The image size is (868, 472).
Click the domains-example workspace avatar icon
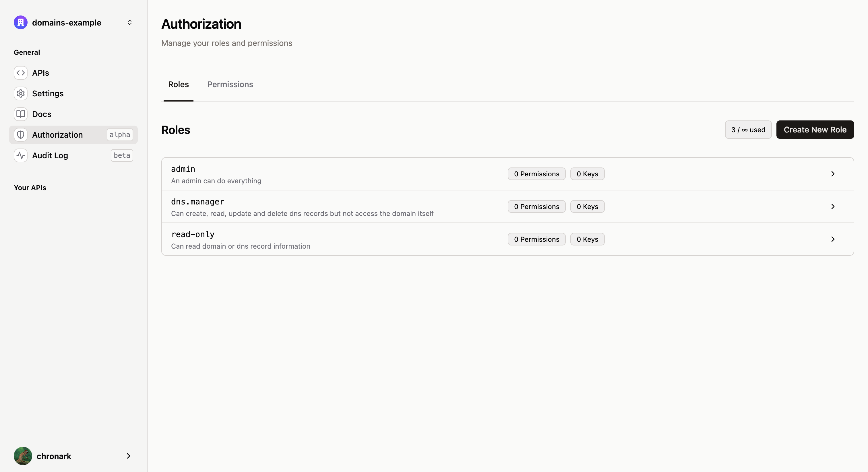[x=21, y=23]
